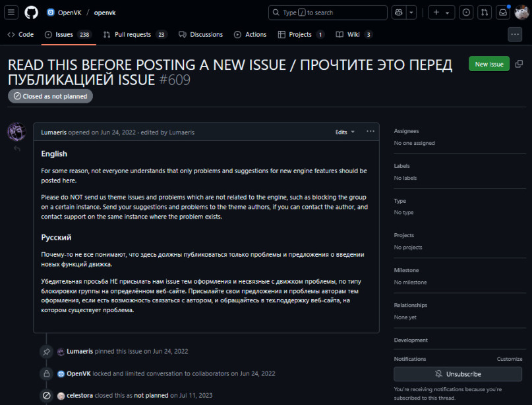Image resolution: width=532 pixels, height=405 pixels.
Task: Open the hamburger navigation menu
Action: (x=11, y=13)
